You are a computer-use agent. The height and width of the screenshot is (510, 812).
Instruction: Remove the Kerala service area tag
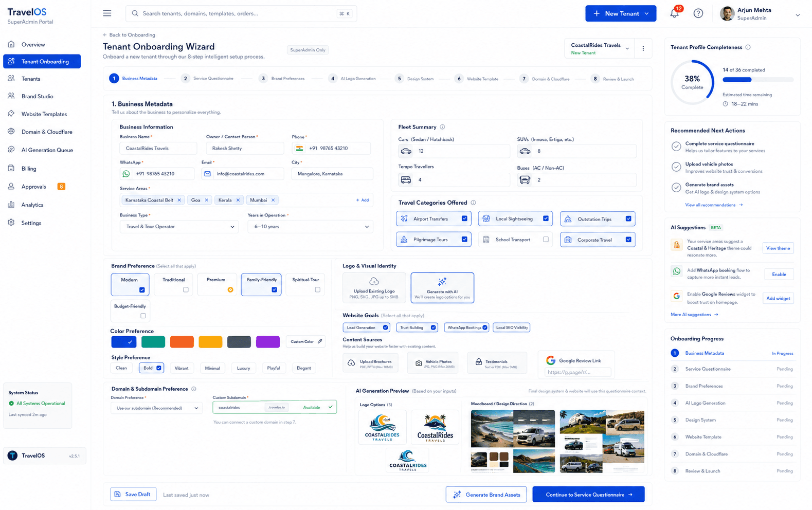tap(238, 200)
